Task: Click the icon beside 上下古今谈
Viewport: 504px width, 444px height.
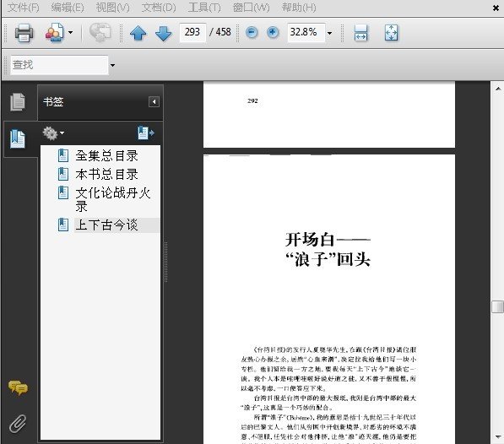Action: pos(63,225)
